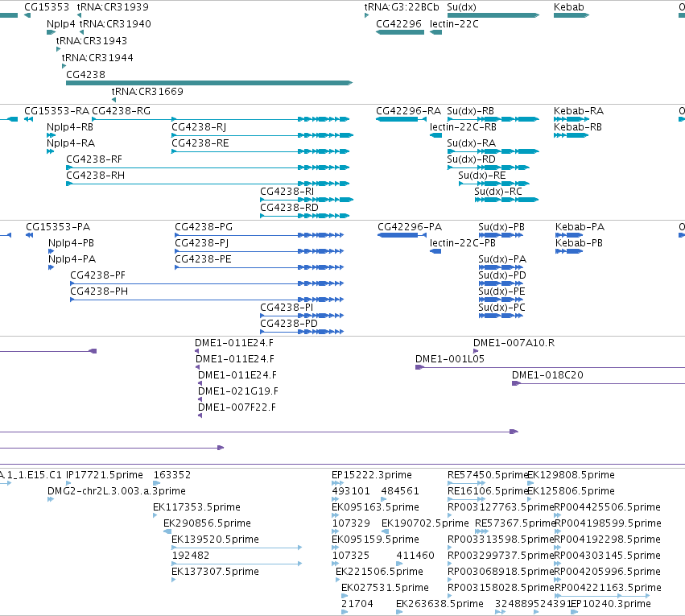Click the CG15353 gene label

pyautogui.click(x=47, y=7)
